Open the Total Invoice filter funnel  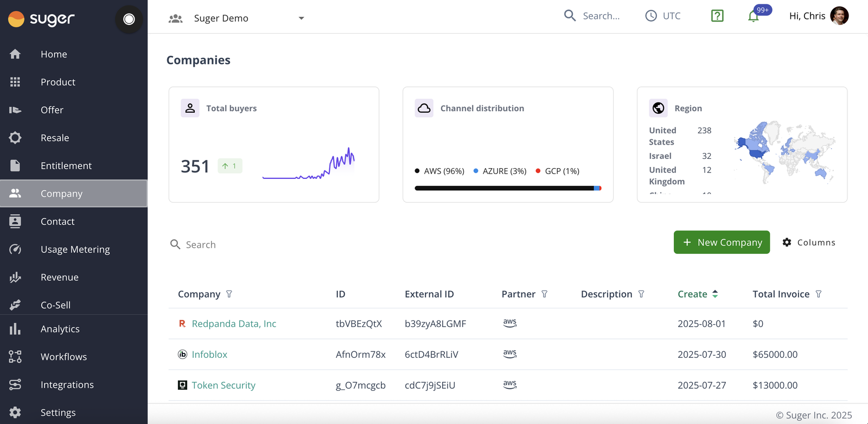818,294
